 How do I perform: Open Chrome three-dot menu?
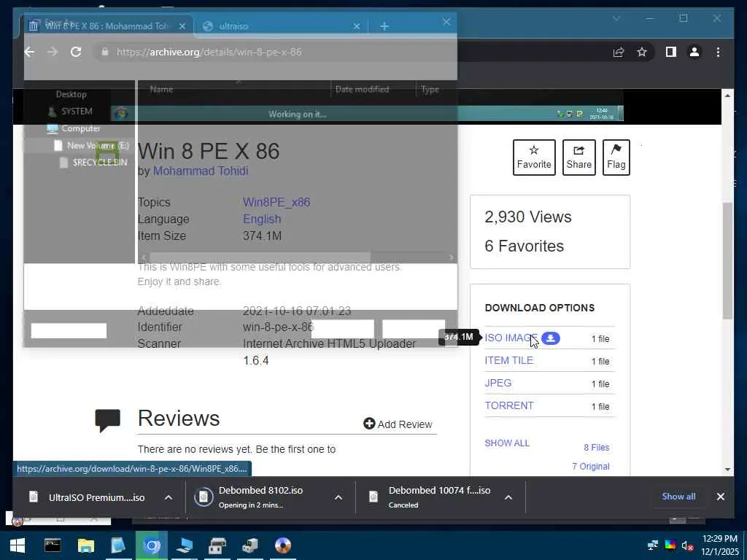pyautogui.click(x=718, y=52)
